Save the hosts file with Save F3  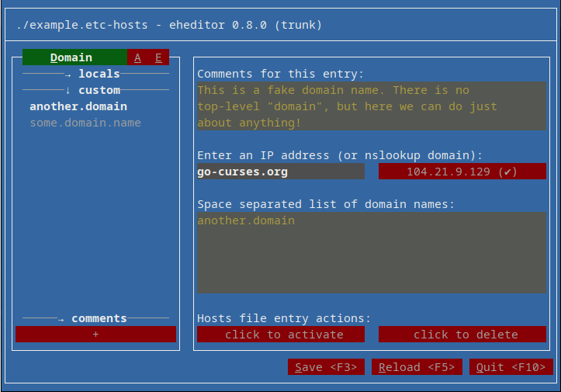326,367
